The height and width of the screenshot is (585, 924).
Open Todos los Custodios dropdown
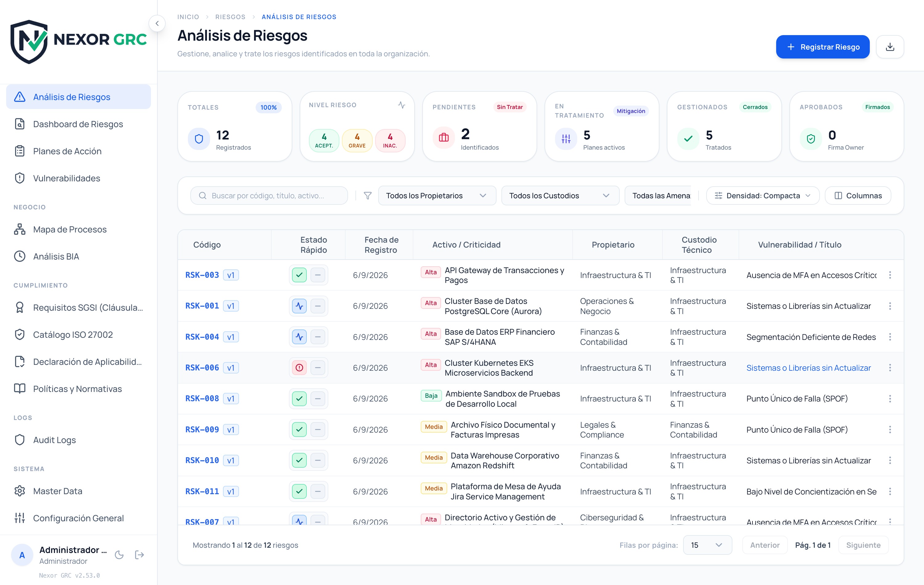pos(560,196)
